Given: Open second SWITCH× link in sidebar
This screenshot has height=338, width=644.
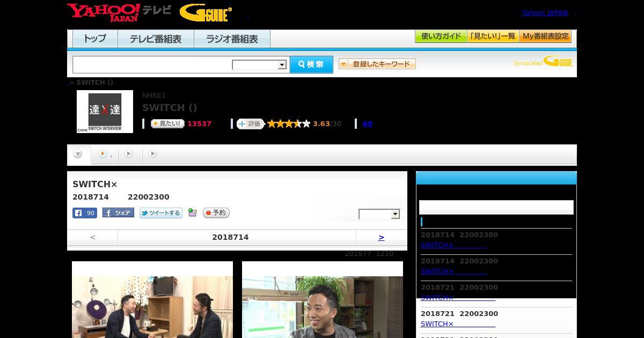Looking at the screenshot, I should point(453,271).
